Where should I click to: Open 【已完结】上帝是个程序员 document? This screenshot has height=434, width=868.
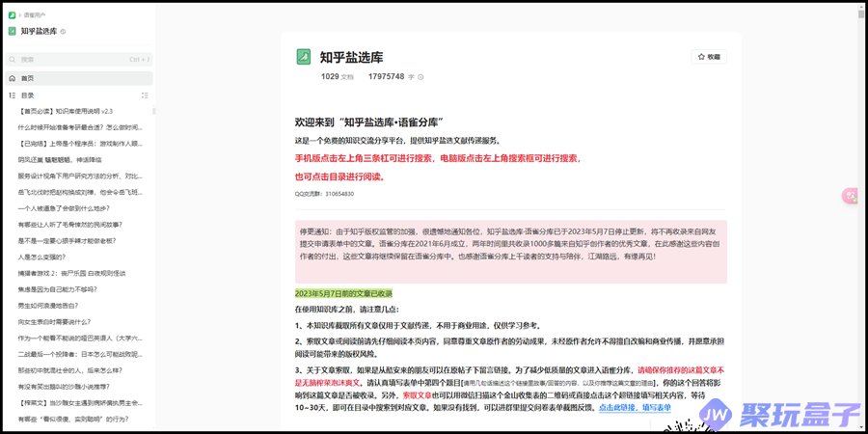[80, 144]
